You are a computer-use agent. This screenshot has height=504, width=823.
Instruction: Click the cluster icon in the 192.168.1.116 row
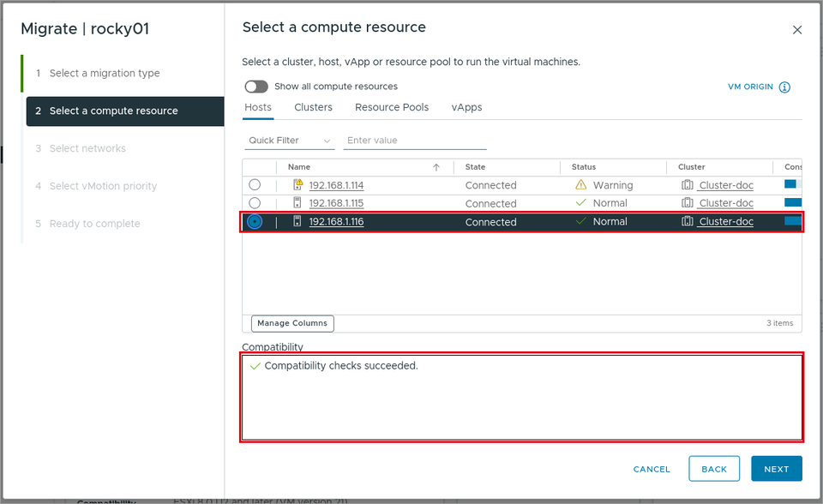pyautogui.click(x=687, y=221)
